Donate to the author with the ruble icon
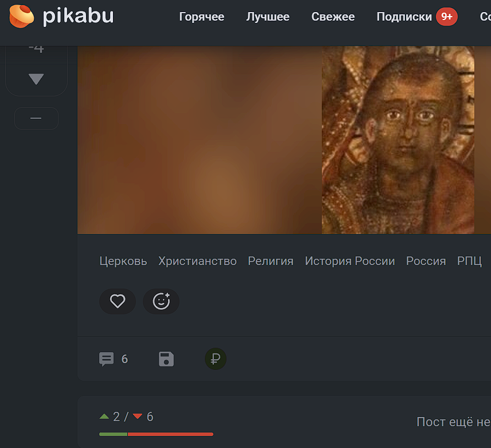 pyautogui.click(x=216, y=359)
